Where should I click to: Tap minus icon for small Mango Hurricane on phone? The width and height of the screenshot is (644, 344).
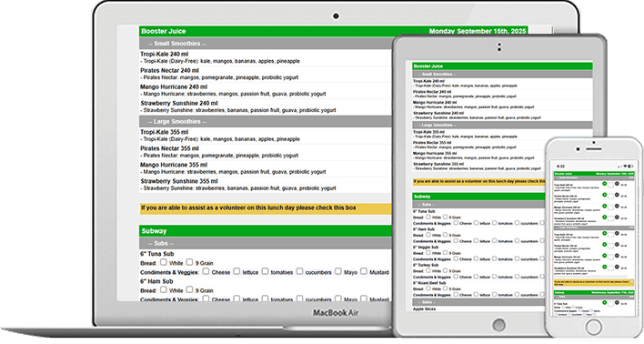(x=617, y=206)
